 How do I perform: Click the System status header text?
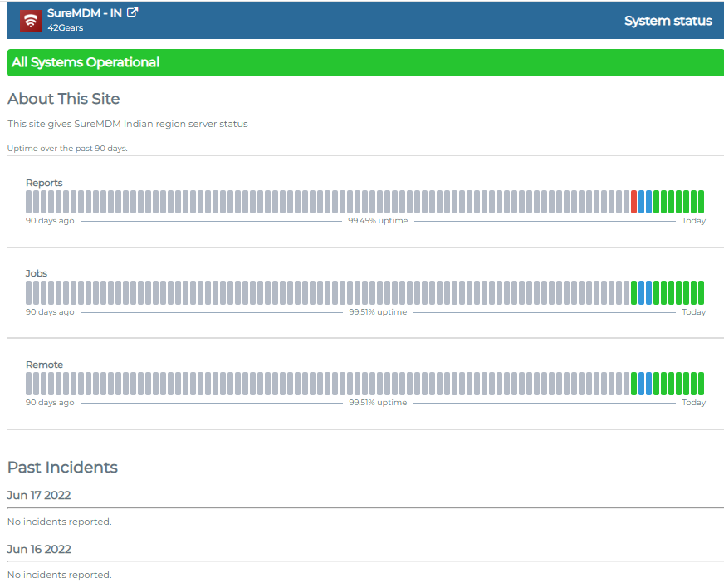(x=668, y=21)
